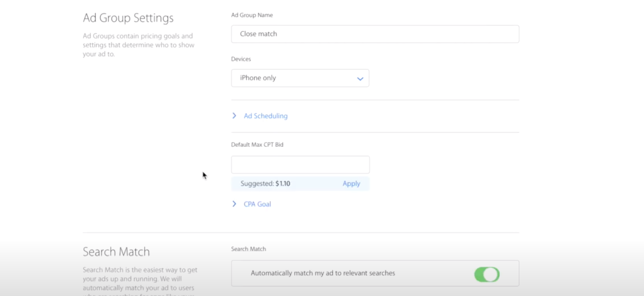
Task: Open CPA Goal via its blue label
Action: (257, 204)
